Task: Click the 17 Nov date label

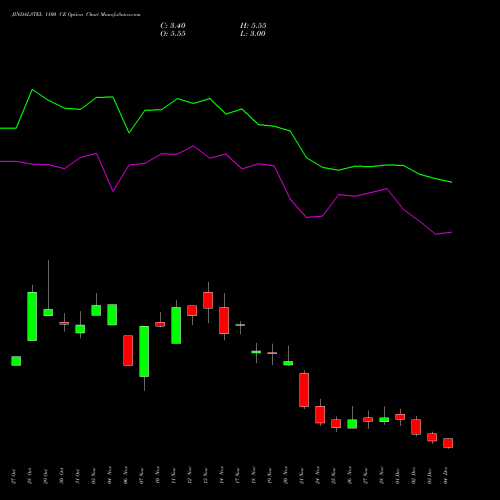Action: (237, 475)
